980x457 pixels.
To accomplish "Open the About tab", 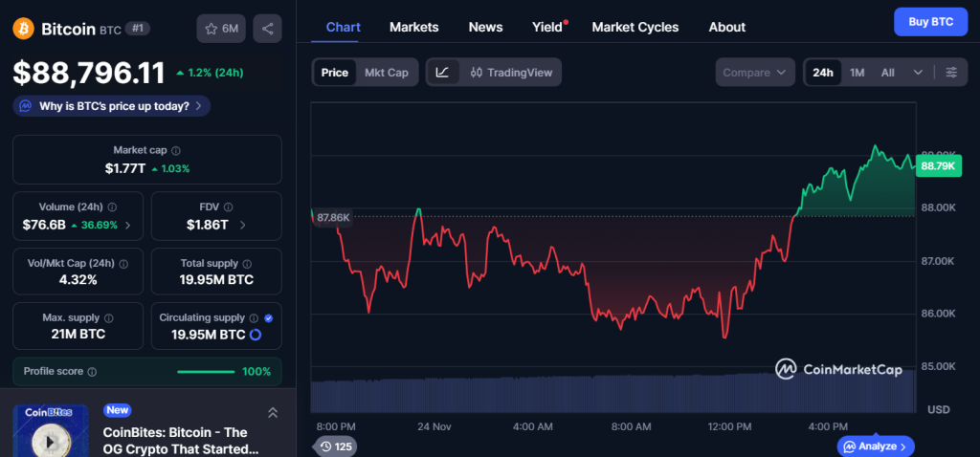I will (727, 27).
